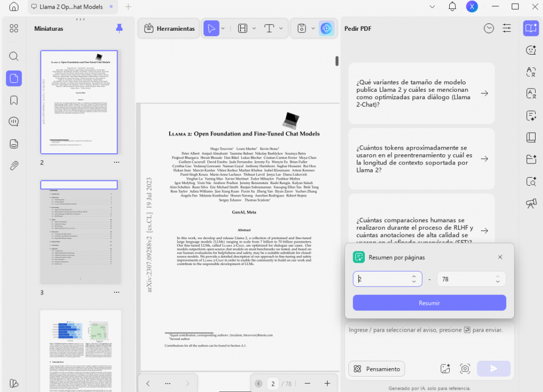Click the Resumir button
Image resolution: width=543 pixels, height=392 pixels.
[430, 303]
